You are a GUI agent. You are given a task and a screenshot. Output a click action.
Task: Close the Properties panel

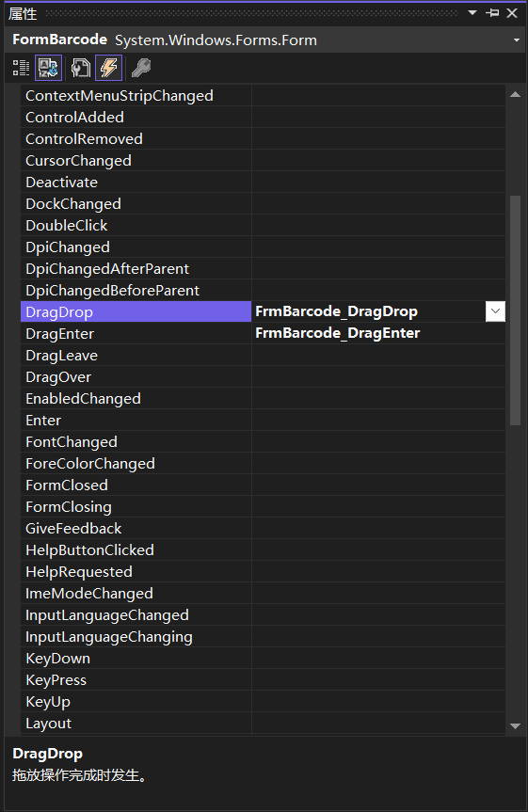[x=512, y=12]
